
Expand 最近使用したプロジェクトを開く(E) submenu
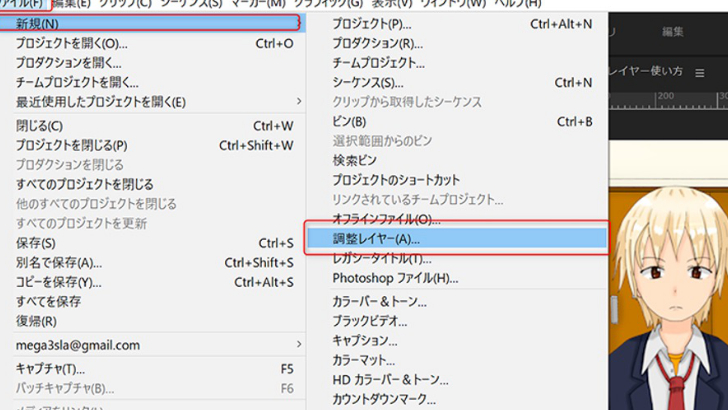pos(100,102)
